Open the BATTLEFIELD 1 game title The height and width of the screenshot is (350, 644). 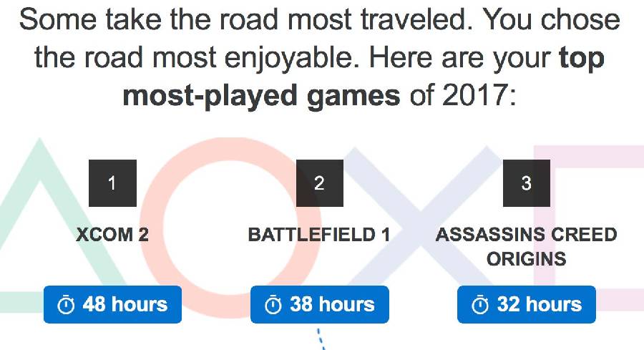[x=319, y=235]
